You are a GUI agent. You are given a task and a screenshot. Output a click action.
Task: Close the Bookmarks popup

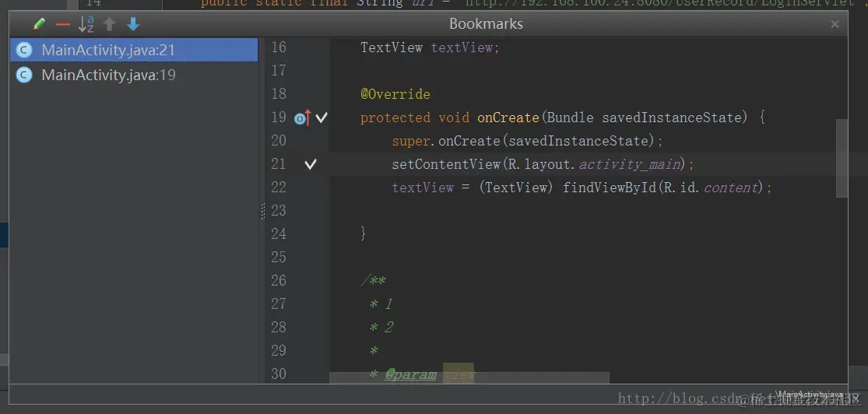click(835, 24)
